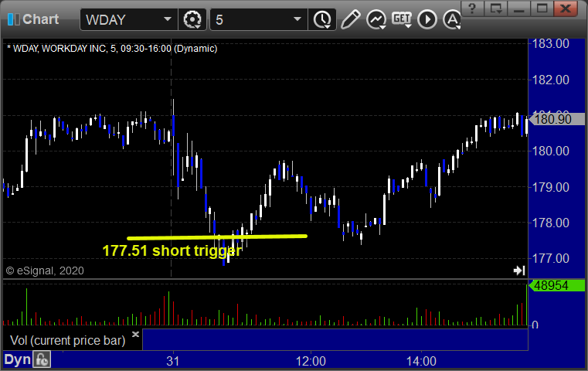
Task: Select the '177.51 short trigger' label
Action: (x=172, y=250)
